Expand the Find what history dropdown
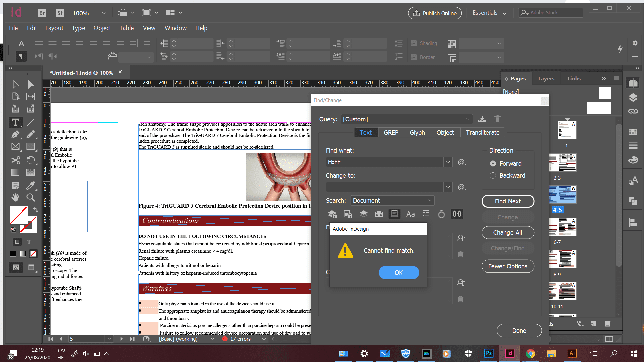 (448, 162)
